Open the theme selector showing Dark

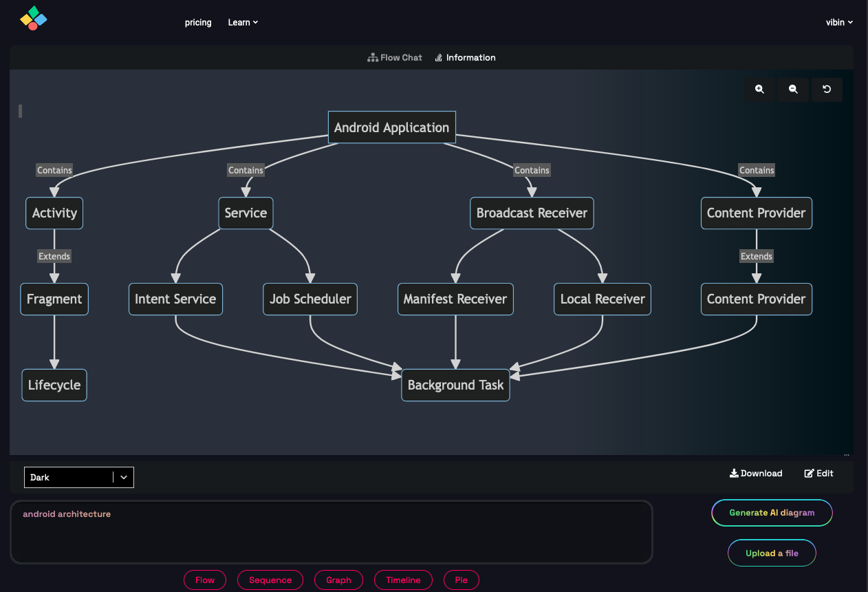(78, 477)
